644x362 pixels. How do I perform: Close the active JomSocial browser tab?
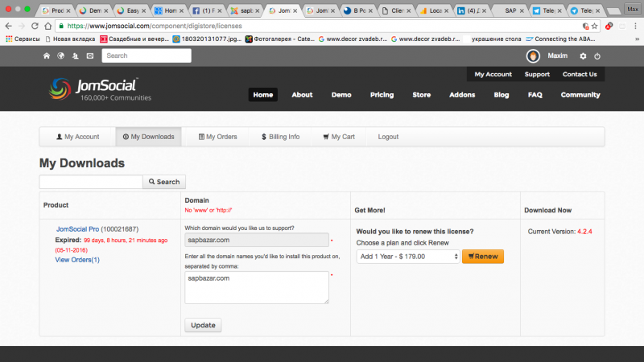pos(295,11)
